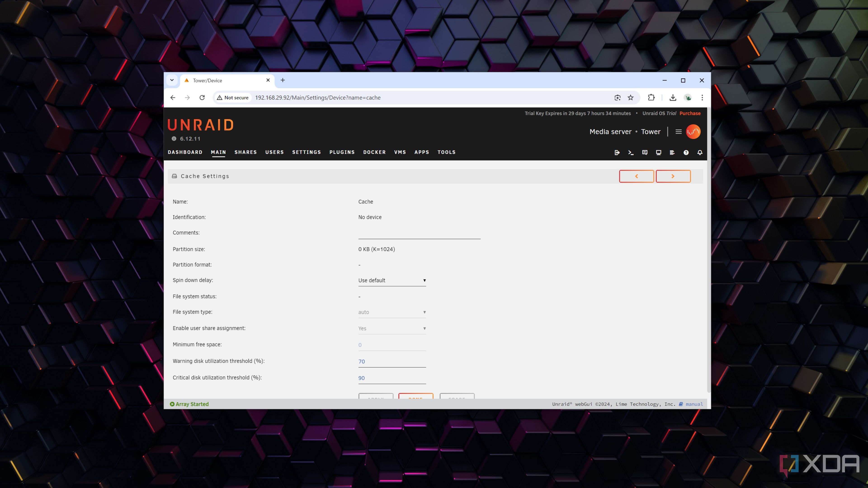Open the hamburger menu beside Tower
The image size is (868, 488).
click(x=679, y=132)
